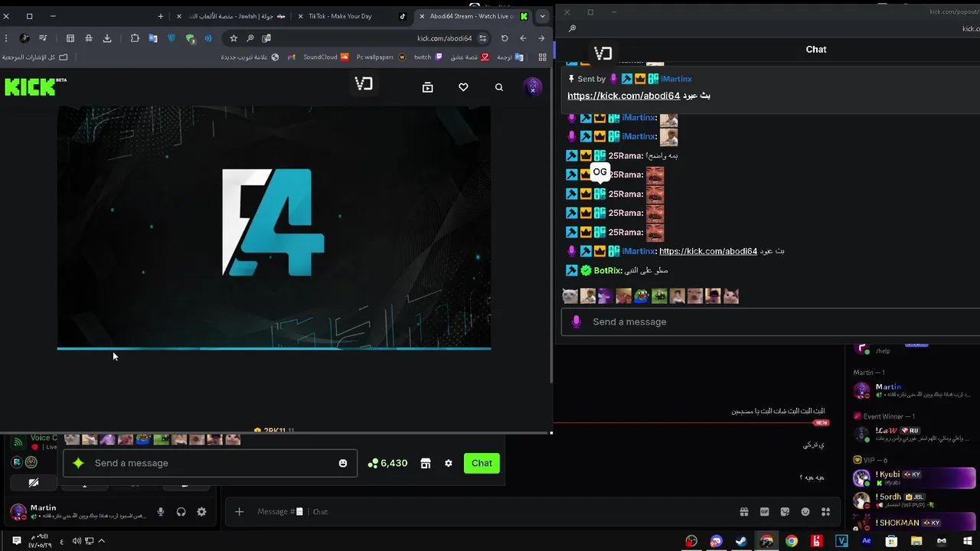This screenshot has width=980, height=551.
Task: Open the Pc wallpapers bookmark
Action: click(381, 57)
